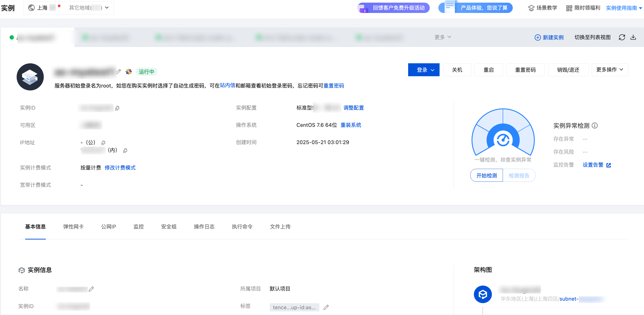Click 切换至列表视图
644x315 pixels.
coord(592,37)
